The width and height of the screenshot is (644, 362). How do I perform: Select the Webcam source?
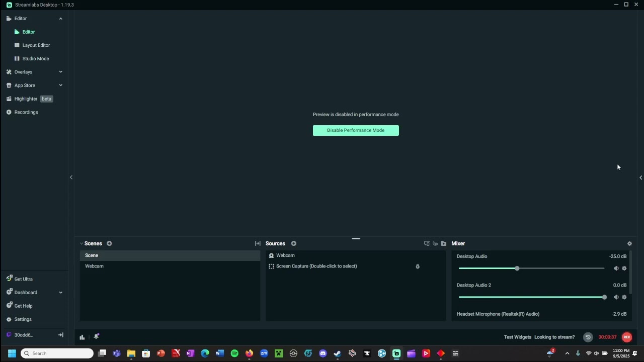[x=356, y=255]
